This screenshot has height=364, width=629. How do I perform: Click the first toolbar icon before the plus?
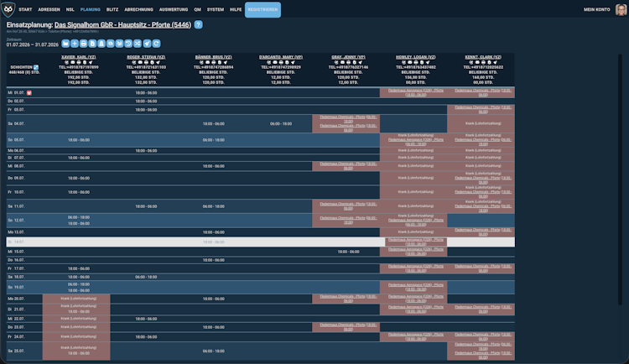pos(65,44)
